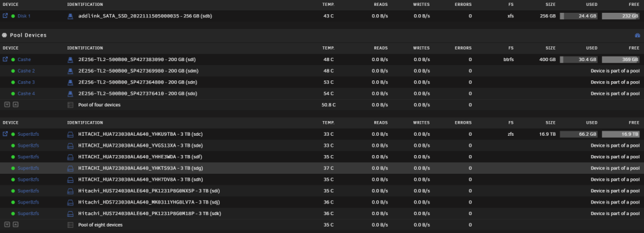Click the TEMP. column header at top

click(x=328, y=5)
